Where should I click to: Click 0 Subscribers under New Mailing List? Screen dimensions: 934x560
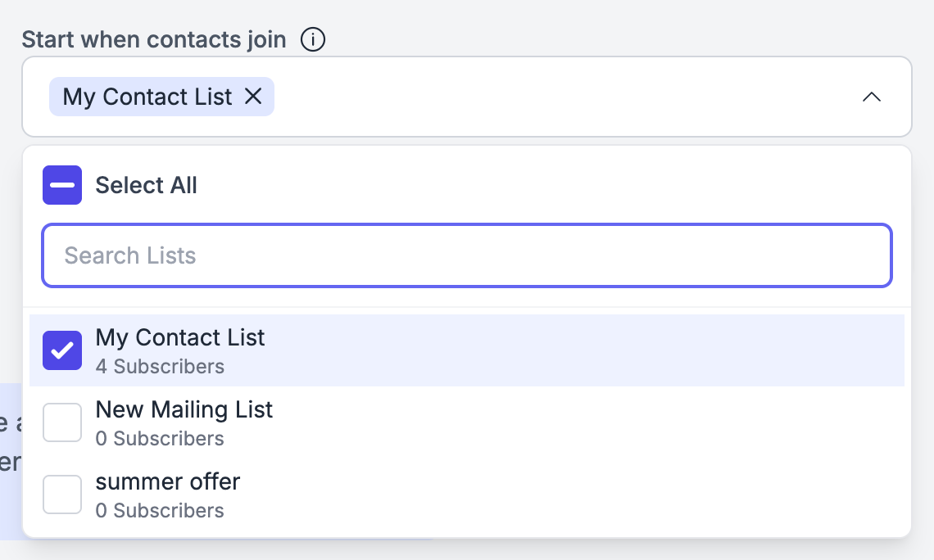(160, 439)
